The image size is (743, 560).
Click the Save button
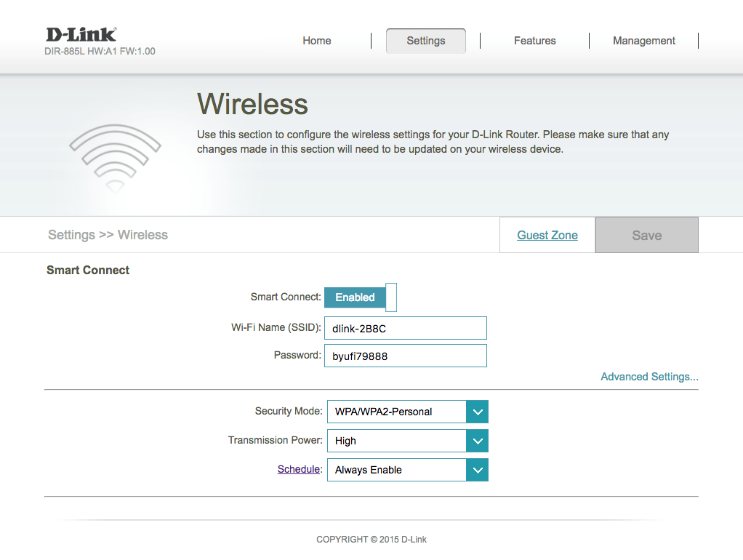(x=647, y=235)
